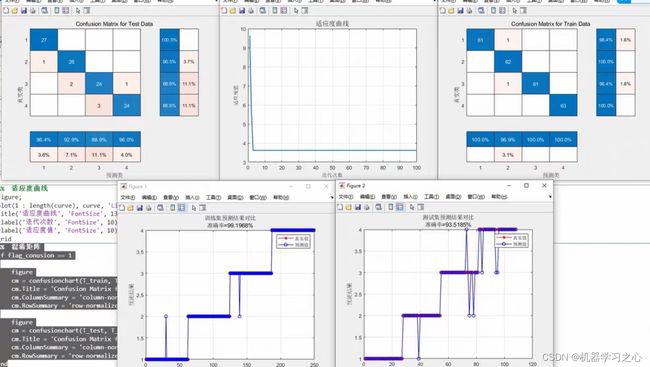Toggle Edit Plot arrow in fitness curve window
The image size is (650, 367).
296,11
